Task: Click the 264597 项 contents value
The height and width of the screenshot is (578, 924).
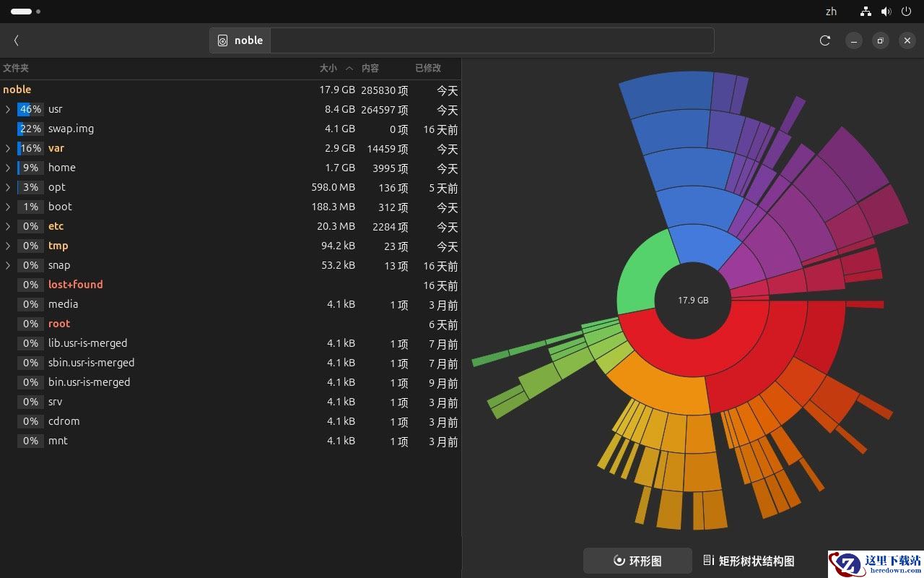Action: [385, 110]
